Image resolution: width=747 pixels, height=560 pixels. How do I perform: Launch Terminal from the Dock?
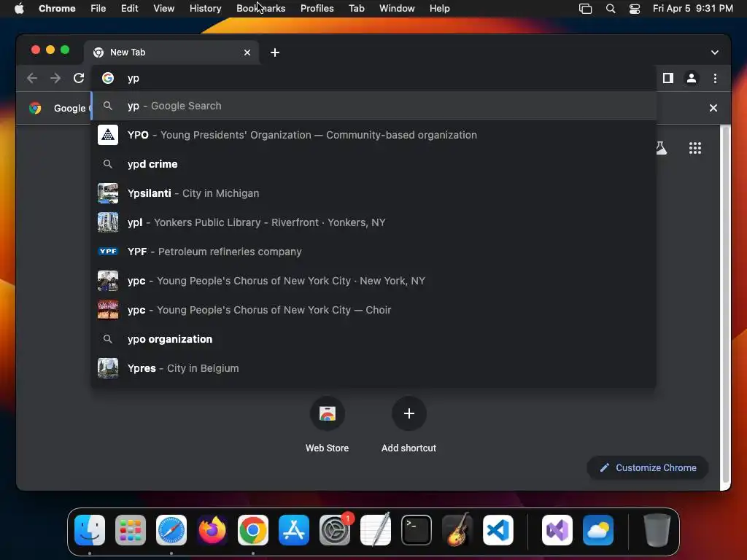(417, 530)
